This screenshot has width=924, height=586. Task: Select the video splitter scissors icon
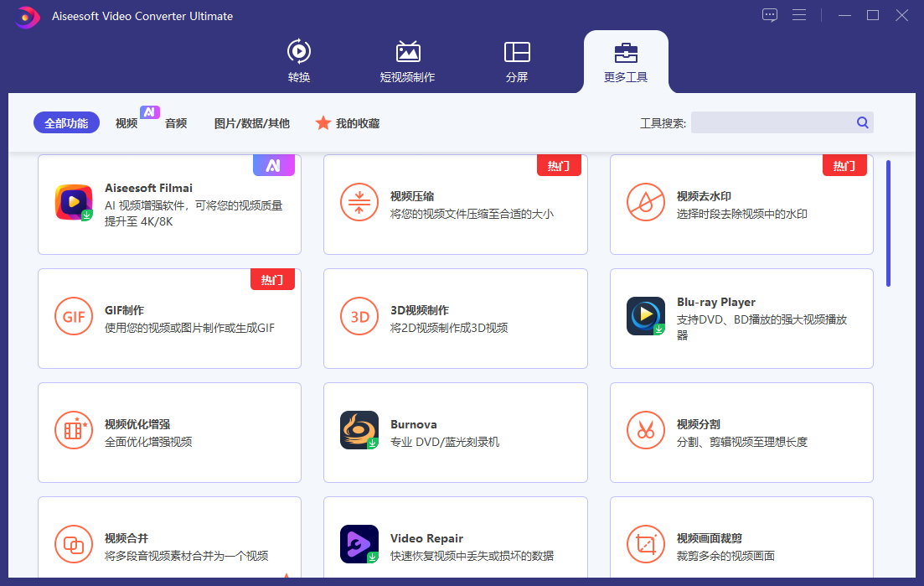click(645, 431)
